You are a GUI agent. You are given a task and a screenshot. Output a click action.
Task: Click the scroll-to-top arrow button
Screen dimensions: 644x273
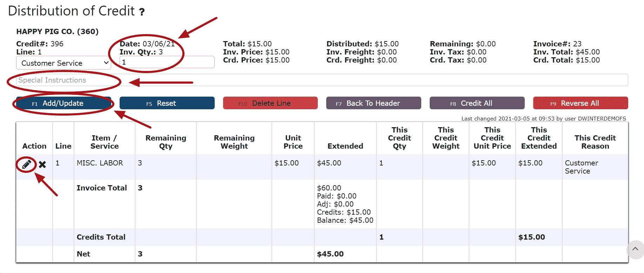635,249
